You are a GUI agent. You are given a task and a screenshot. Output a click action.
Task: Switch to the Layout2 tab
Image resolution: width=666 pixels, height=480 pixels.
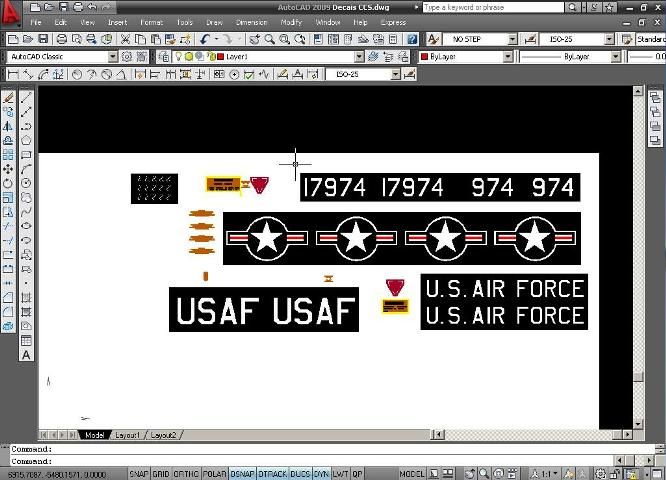coord(164,435)
